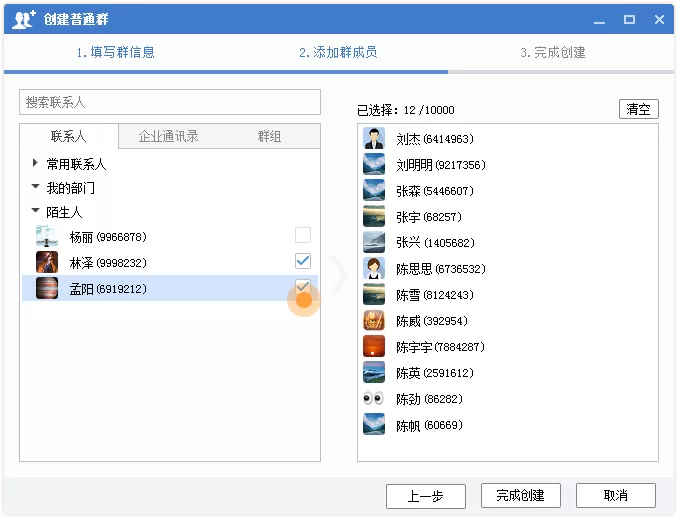Click 陈宇宇's sunset avatar
The width and height of the screenshot is (678, 518).
[374, 346]
